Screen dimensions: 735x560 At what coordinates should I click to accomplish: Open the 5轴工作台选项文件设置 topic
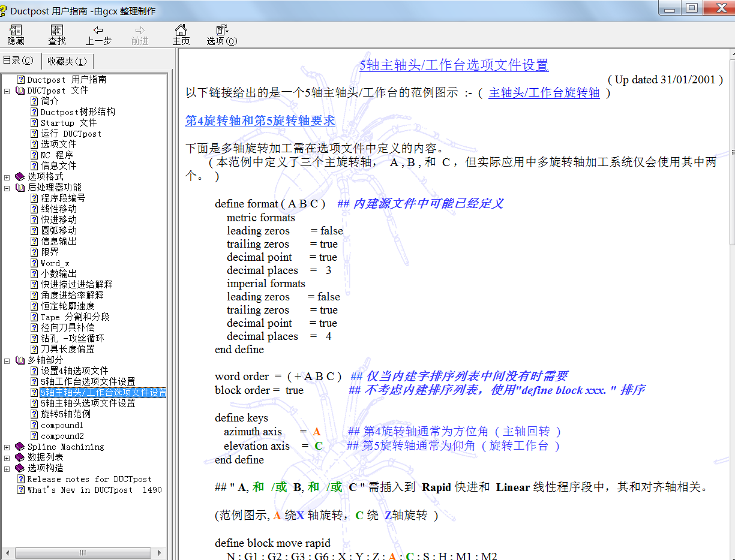(88, 382)
